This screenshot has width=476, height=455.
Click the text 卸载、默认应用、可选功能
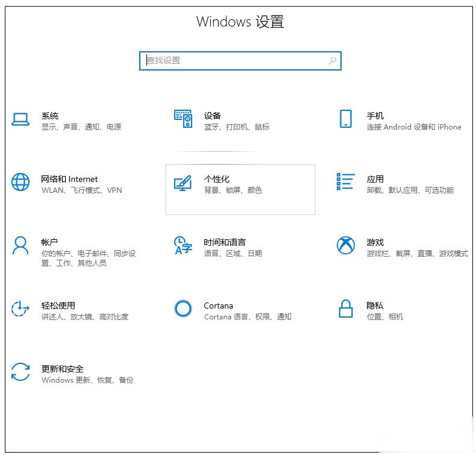(410, 190)
